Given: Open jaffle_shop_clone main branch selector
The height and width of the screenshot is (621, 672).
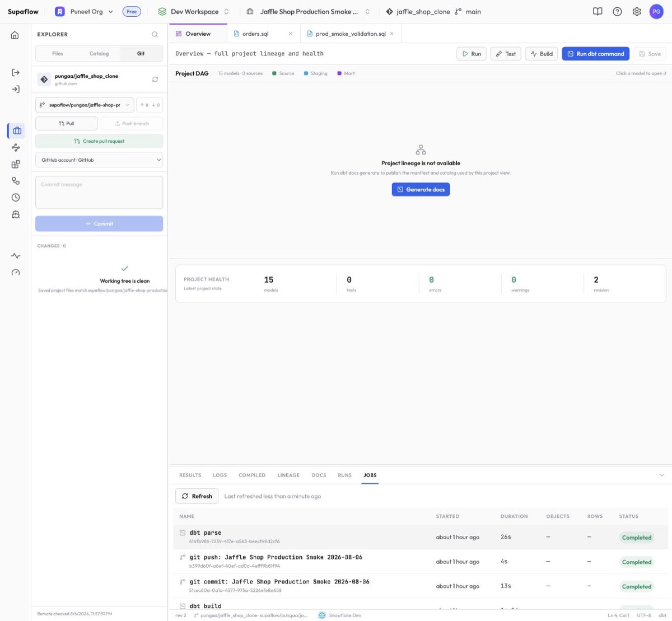Looking at the screenshot, I should pos(433,12).
